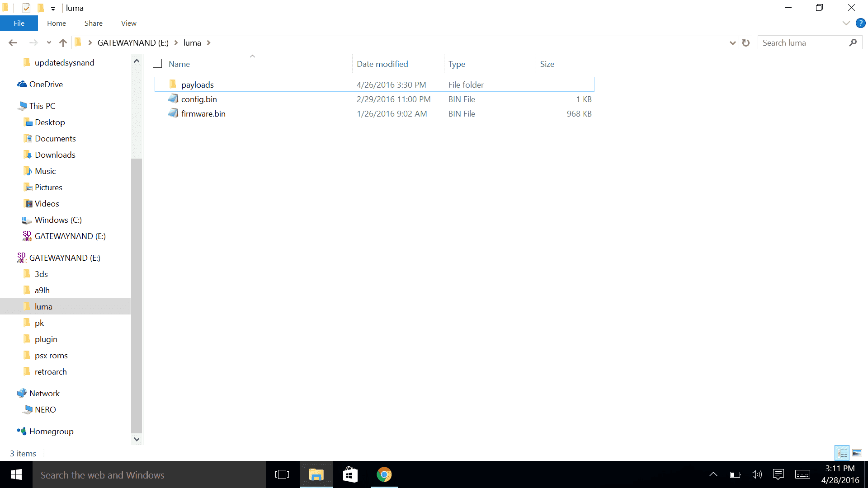
Task: Open Google Chrome from taskbar
Action: [x=384, y=474]
